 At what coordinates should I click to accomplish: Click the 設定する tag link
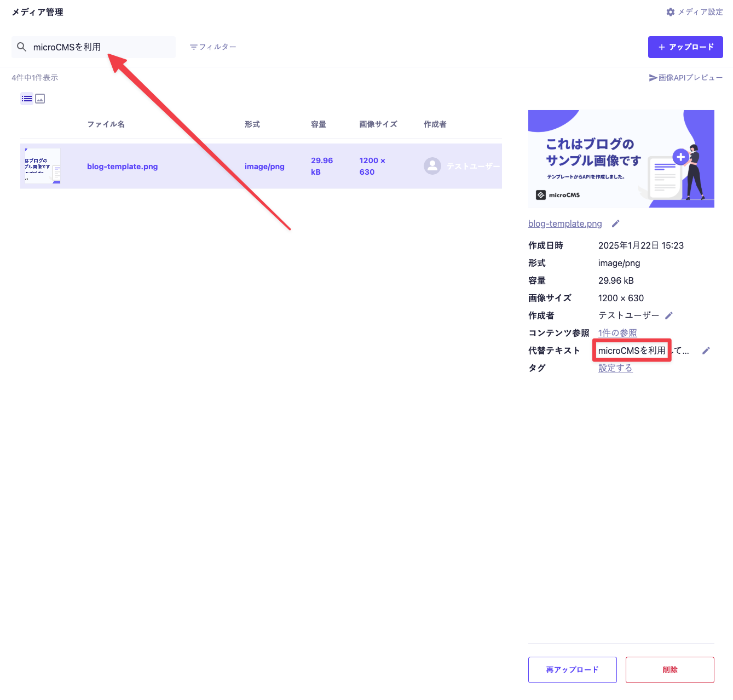(615, 368)
